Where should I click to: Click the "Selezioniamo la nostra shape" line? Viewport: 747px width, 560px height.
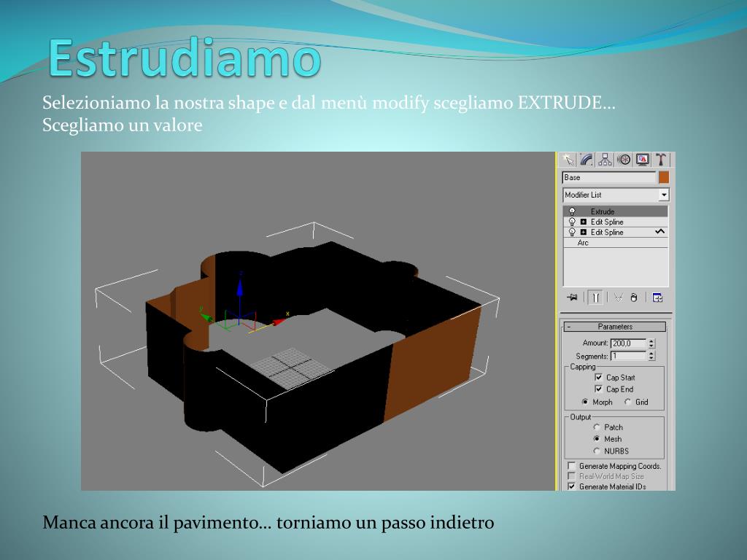(x=329, y=103)
